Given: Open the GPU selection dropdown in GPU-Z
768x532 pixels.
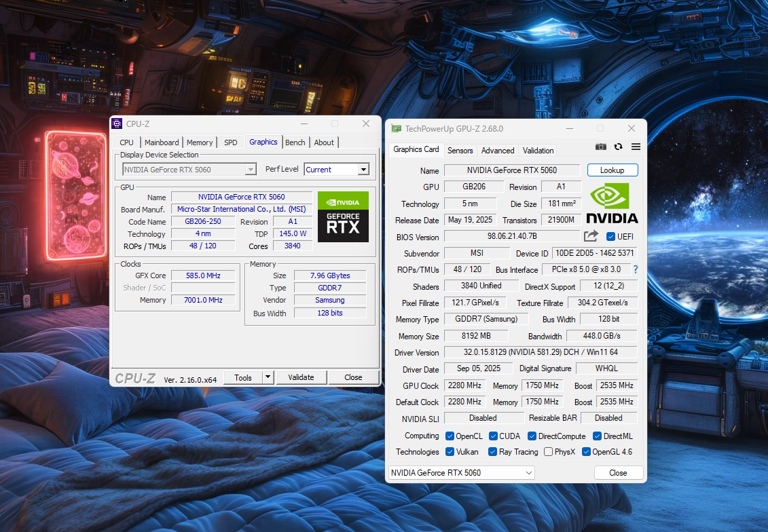Looking at the screenshot, I should (x=461, y=472).
